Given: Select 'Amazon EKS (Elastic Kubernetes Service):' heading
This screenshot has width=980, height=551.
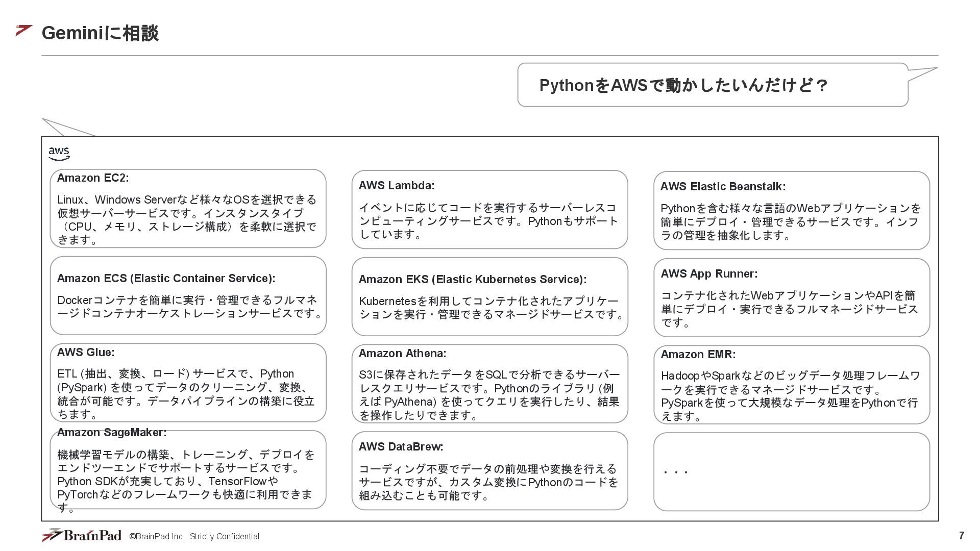Looking at the screenshot, I should 473,280.
